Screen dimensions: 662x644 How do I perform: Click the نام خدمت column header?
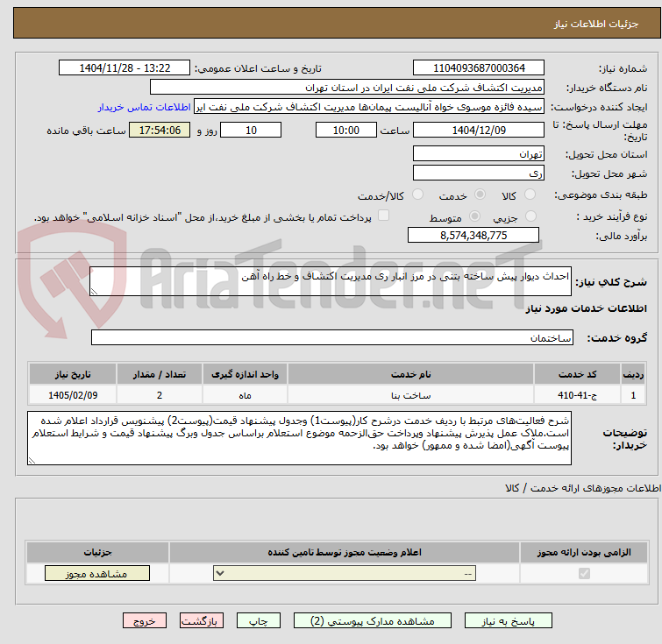(410, 374)
